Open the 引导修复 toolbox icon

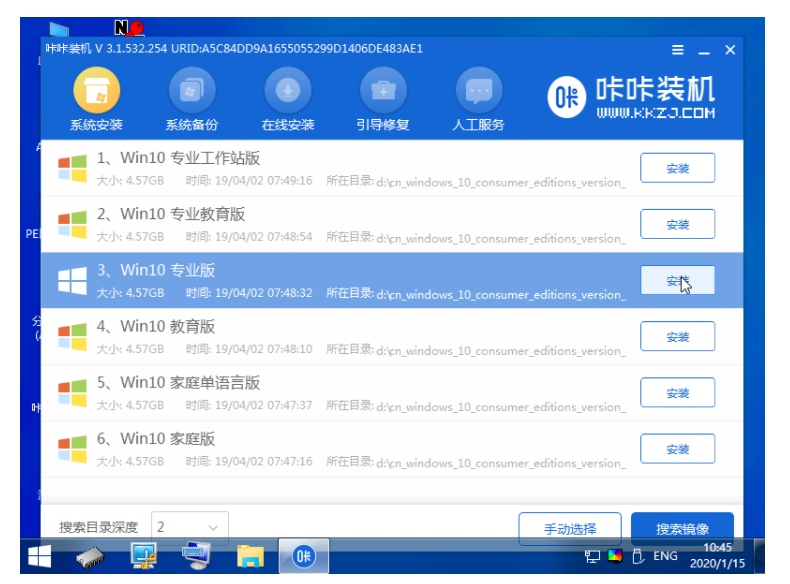(x=383, y=91)
